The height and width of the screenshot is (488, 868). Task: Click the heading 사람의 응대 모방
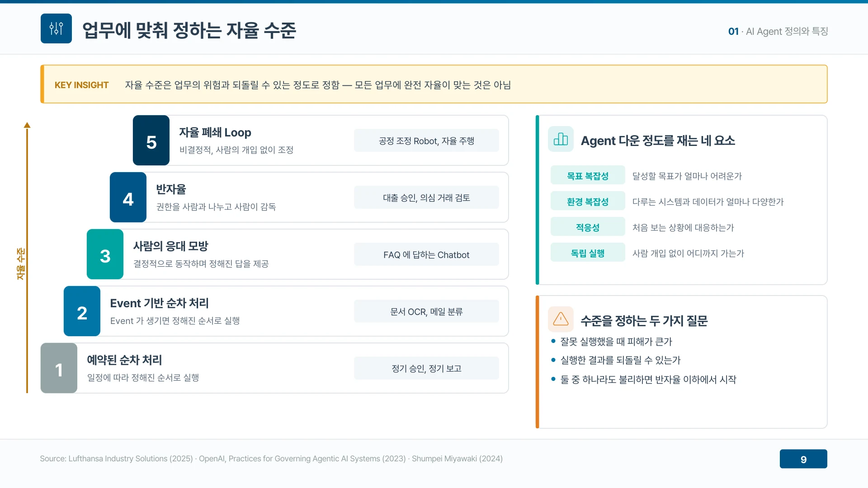tap(170, 246)
